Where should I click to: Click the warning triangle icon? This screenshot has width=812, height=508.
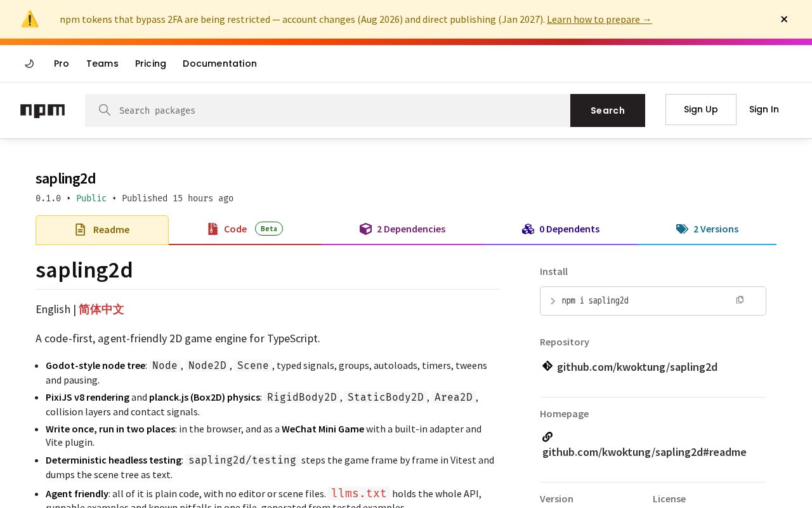click(30, 19)
